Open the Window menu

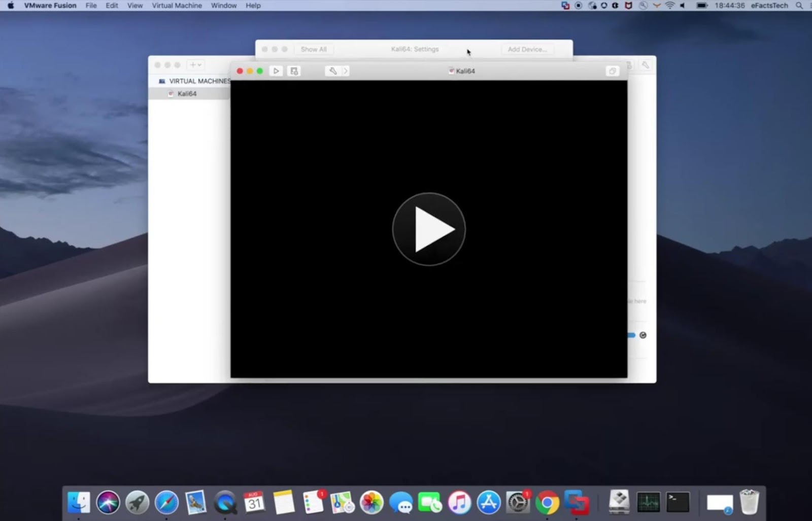(x=224, y=6)
